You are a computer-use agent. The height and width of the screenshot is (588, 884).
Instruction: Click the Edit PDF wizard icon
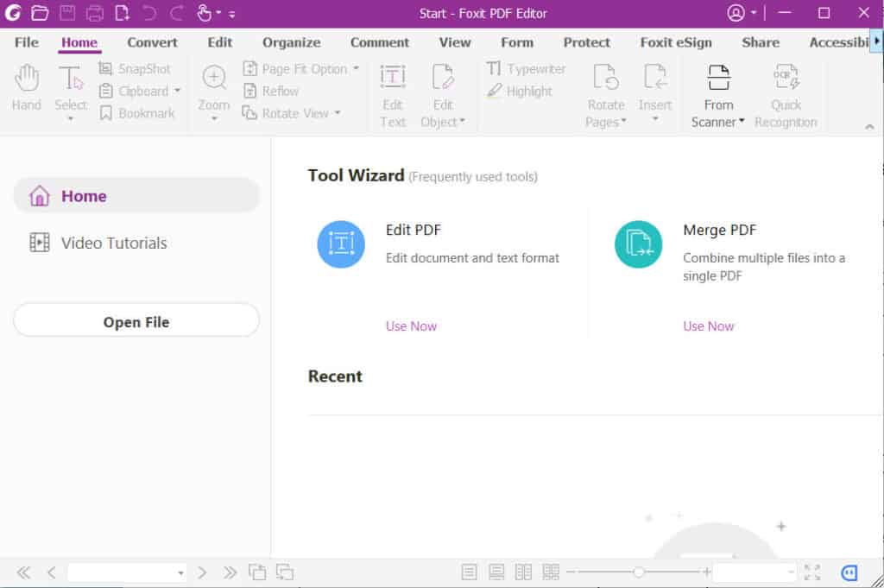(341, 244)
